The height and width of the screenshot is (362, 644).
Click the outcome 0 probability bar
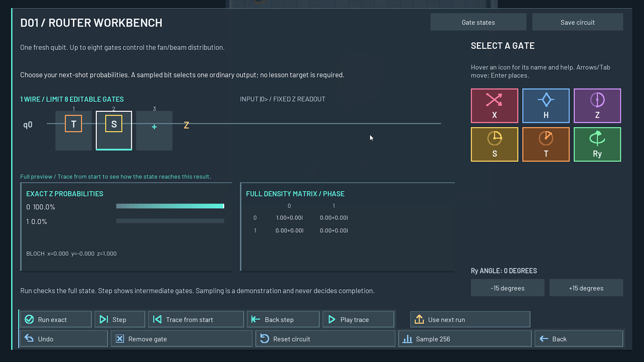pyautogui.click(x=170, y=206)
